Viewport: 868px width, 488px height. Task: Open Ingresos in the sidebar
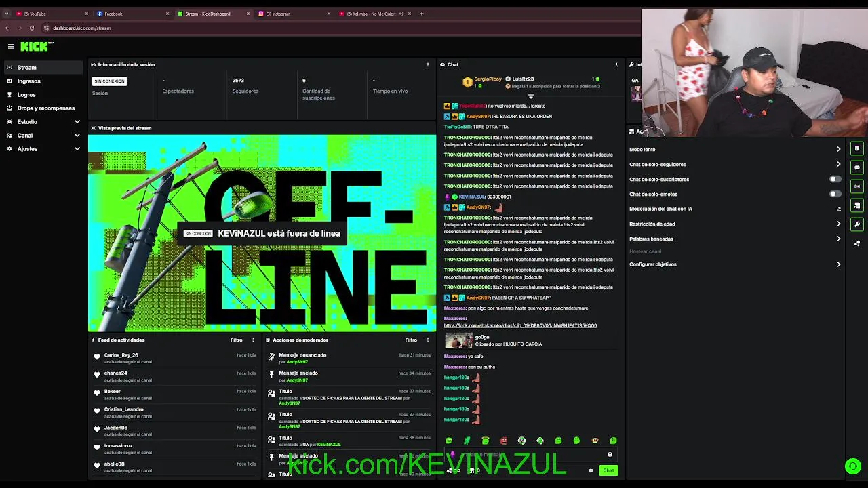tap(43, 81)
